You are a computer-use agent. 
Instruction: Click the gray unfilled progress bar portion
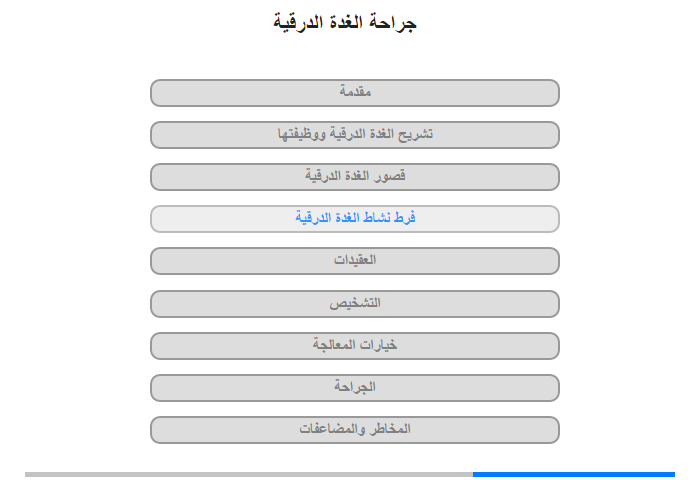tap(249, 474)
